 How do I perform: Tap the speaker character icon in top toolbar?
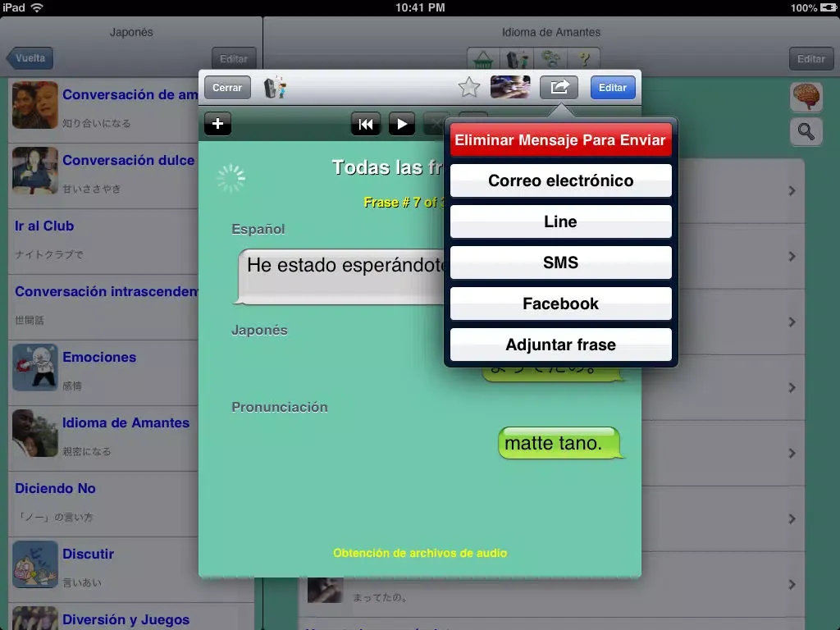pos(517,58)
